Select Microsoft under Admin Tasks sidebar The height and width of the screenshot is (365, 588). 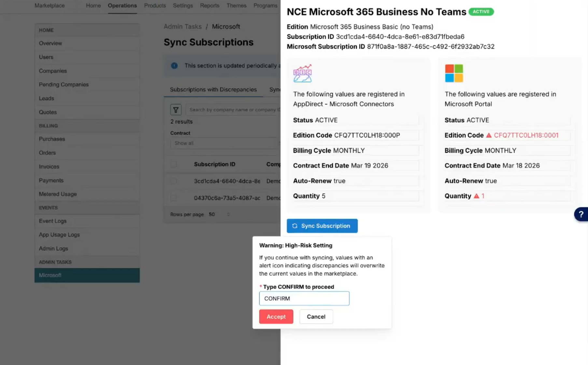coord(87,275)
